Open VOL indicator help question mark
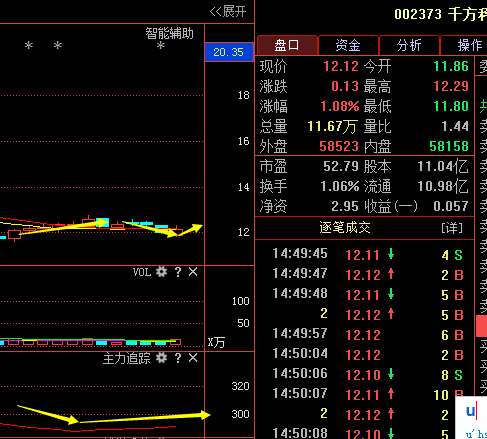This screenshot has height=439, width=487. pos(178,272)
